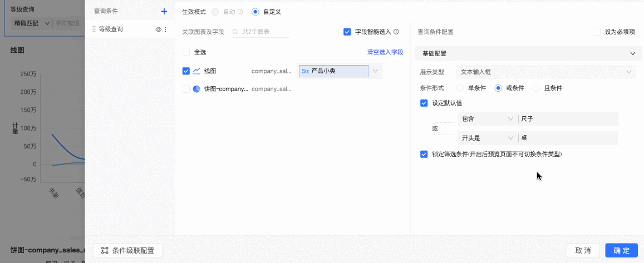
Task: Open the 开头是 operator dropdown
Action: tap(488, 138)
